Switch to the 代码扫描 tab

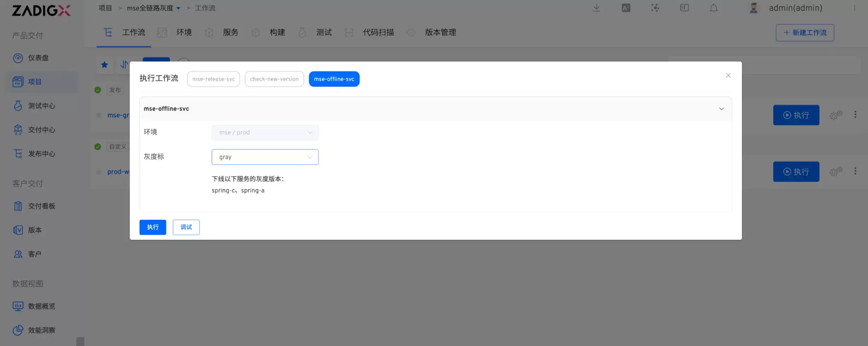pyautogui.click(x=369, y=32)
